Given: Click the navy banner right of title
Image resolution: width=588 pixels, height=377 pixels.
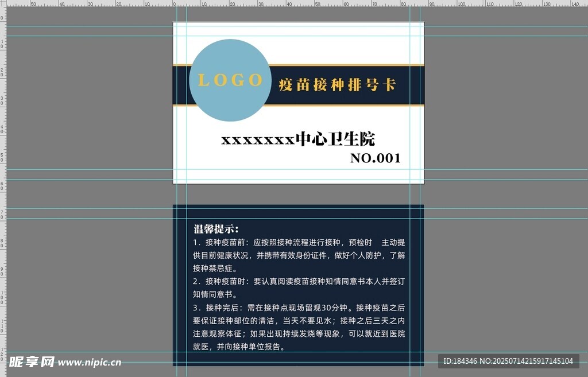Looking at the screenshot, I should [411, 85].
